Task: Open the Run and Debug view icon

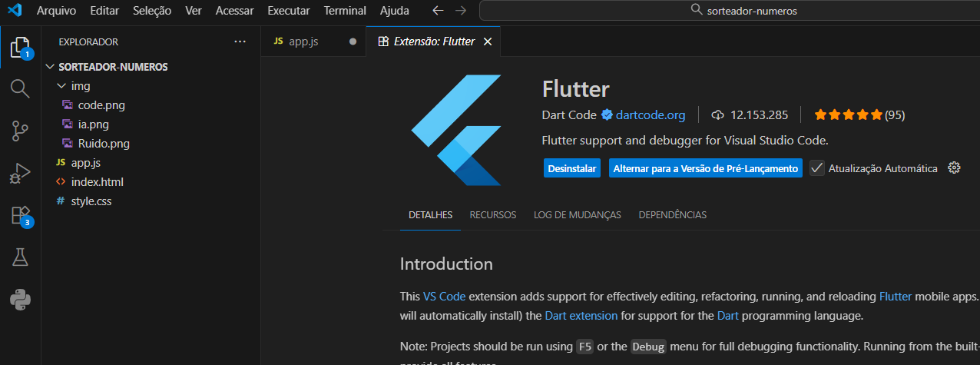Action: pyautogui.click(x=20, y=174)
